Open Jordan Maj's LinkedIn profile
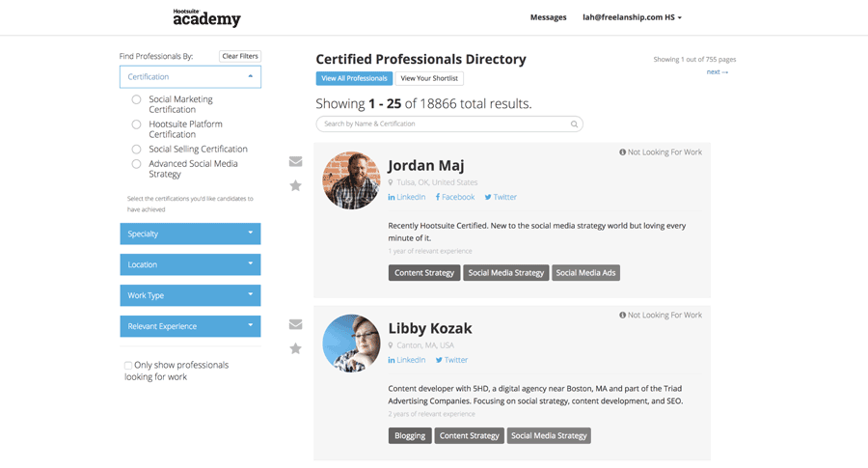Image resolution: width=868 pixels, height=468 pixels. pyautogui.click(x=407, y=197)
